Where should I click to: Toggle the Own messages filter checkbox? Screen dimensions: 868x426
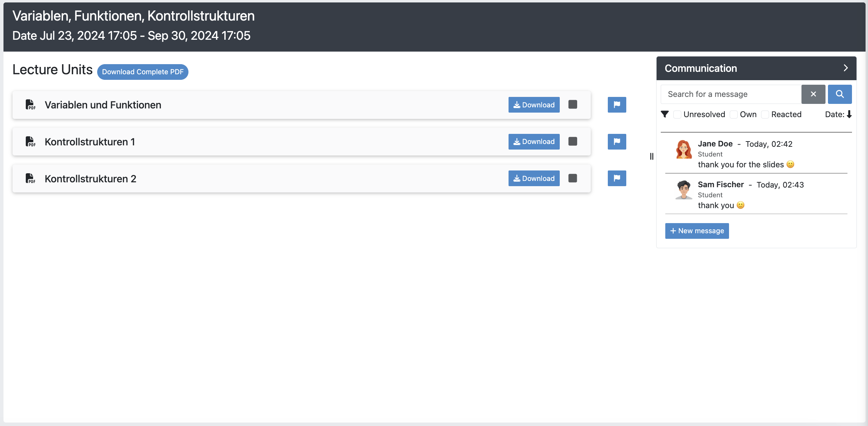[x=734, y=114]
